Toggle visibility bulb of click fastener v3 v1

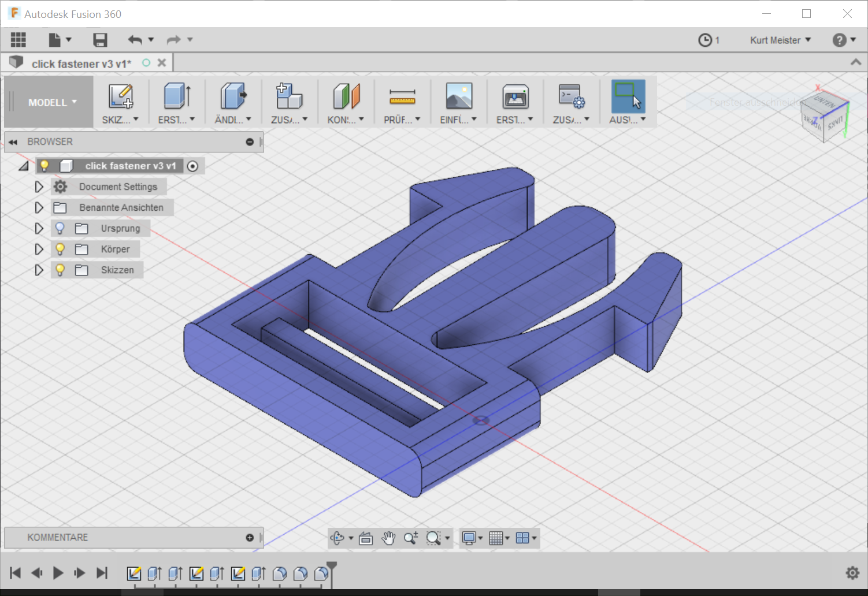[x=44, y=166]
